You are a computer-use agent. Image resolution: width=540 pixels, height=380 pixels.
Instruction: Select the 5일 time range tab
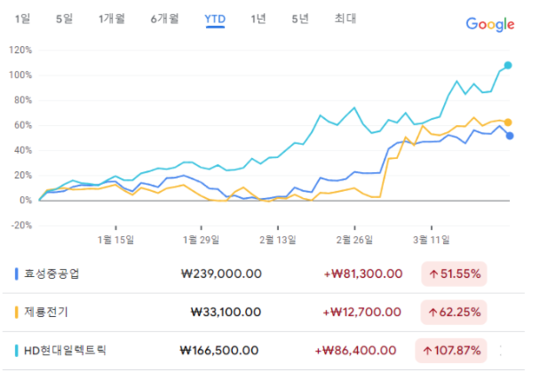coord(64,18)
